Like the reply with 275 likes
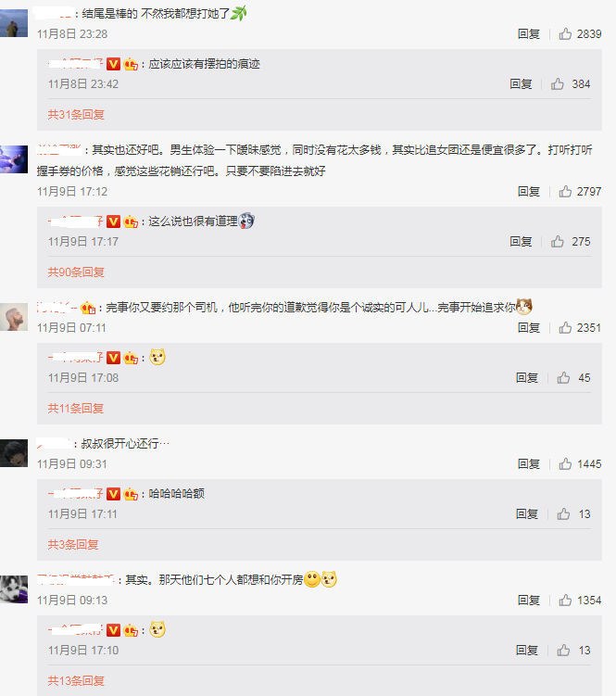Screen dimensions: 616x696 coord(558,242)
